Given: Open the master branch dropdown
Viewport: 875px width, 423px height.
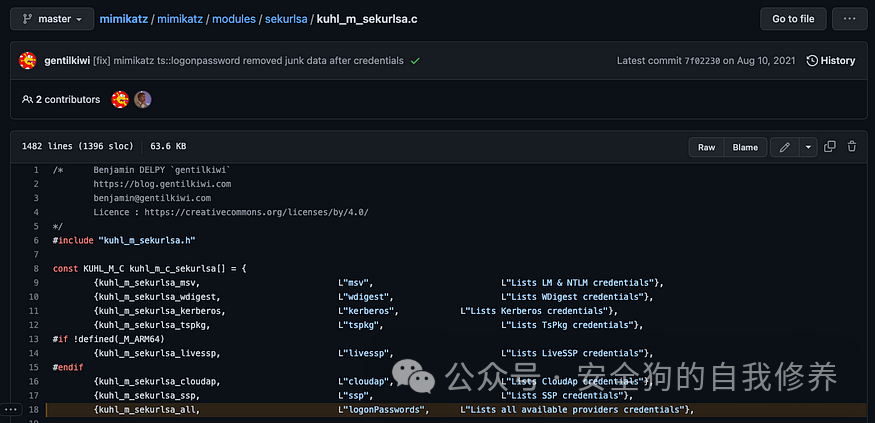Looking at the screenshot, I should 52,19.
